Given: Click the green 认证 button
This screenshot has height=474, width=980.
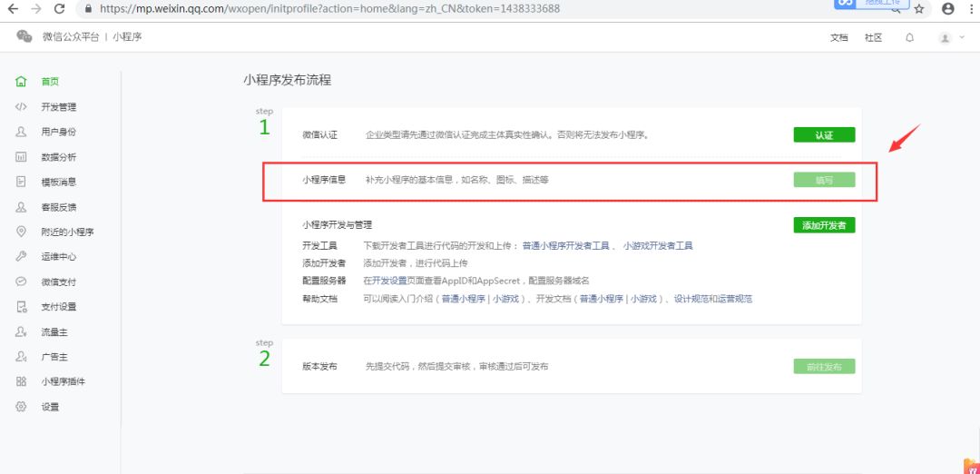Looking at the screenshot, I should pos(824,135).
